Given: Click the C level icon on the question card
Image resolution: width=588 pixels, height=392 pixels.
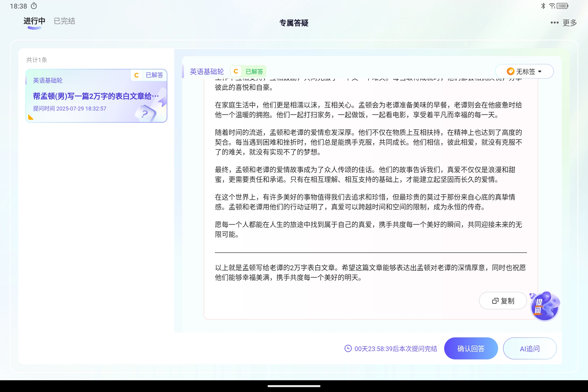Looking at the screenshot, I should coord(136,75).
